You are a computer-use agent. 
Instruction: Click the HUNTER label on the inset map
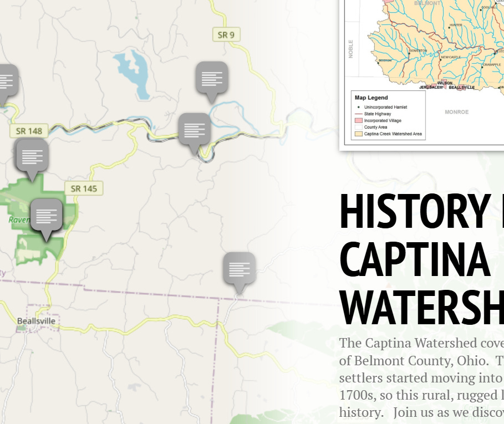[456, 25]
